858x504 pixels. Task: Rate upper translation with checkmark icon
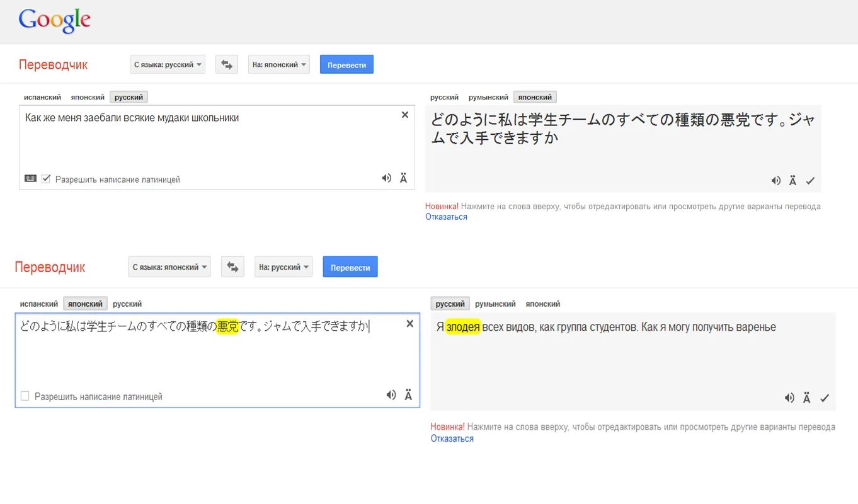coord(810,181)
